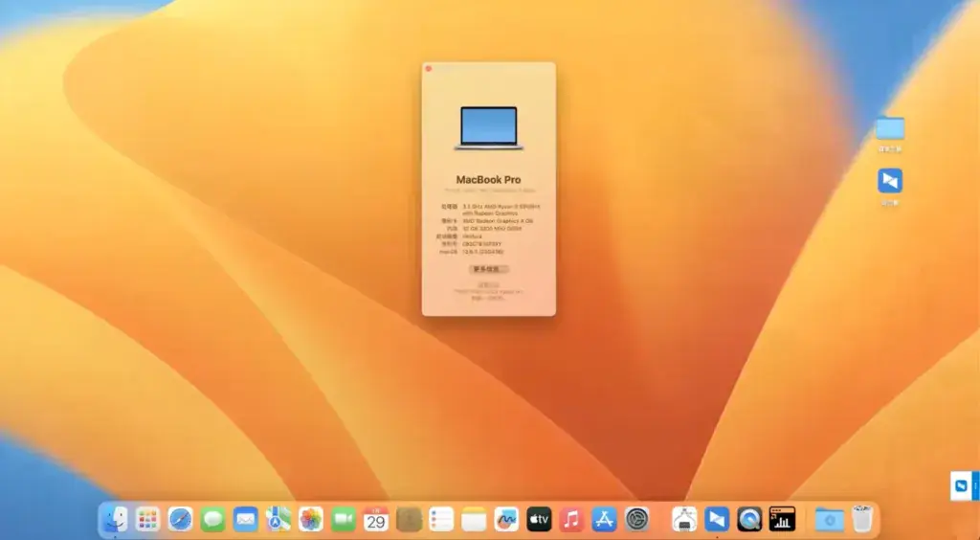
Task: Click the floating blue widget at screen edge
Action: [965, 485]
